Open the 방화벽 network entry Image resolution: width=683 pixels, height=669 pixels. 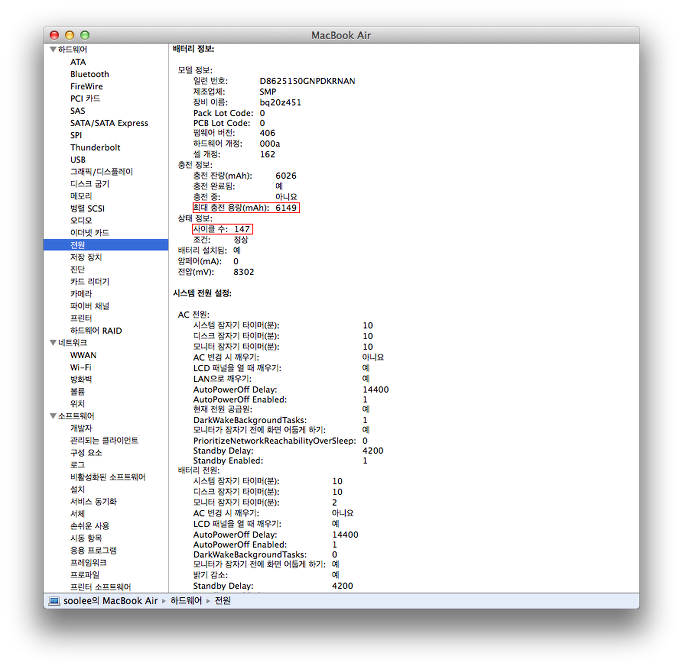click(x=81, y=379)
